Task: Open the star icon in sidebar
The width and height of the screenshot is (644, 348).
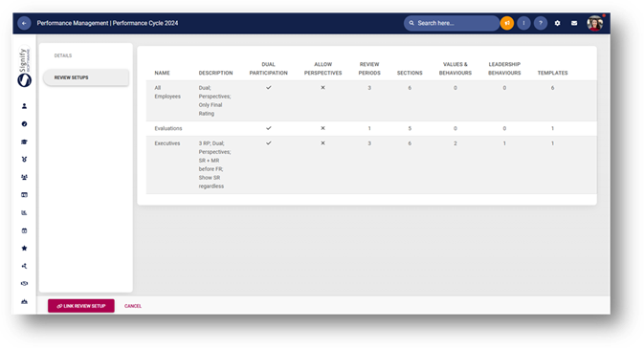Action: (24, 249)
